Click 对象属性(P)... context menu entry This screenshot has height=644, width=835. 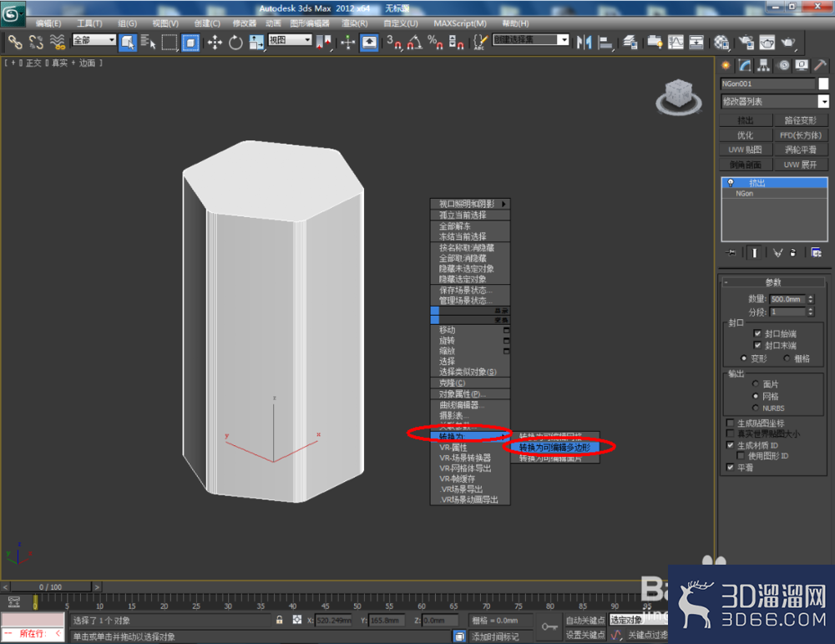470,394
